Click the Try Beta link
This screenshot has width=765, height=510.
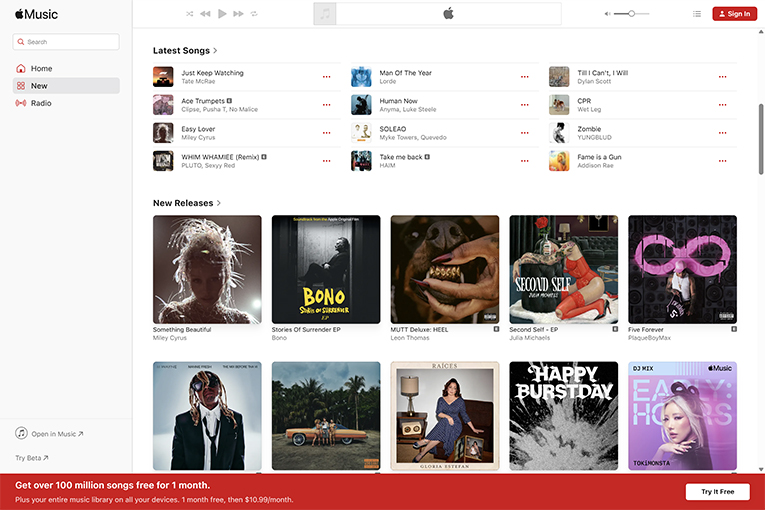point(32,458)
